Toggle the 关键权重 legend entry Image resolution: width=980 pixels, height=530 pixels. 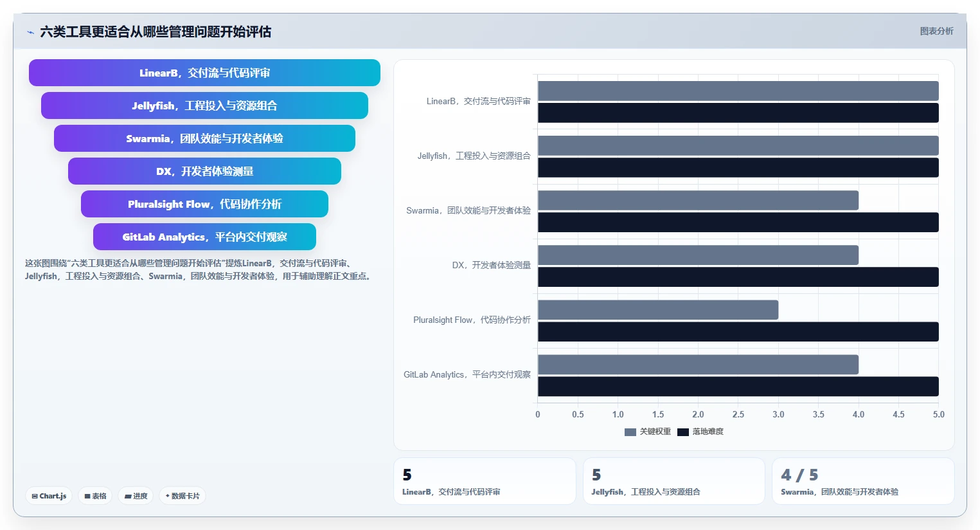(648, 432)
